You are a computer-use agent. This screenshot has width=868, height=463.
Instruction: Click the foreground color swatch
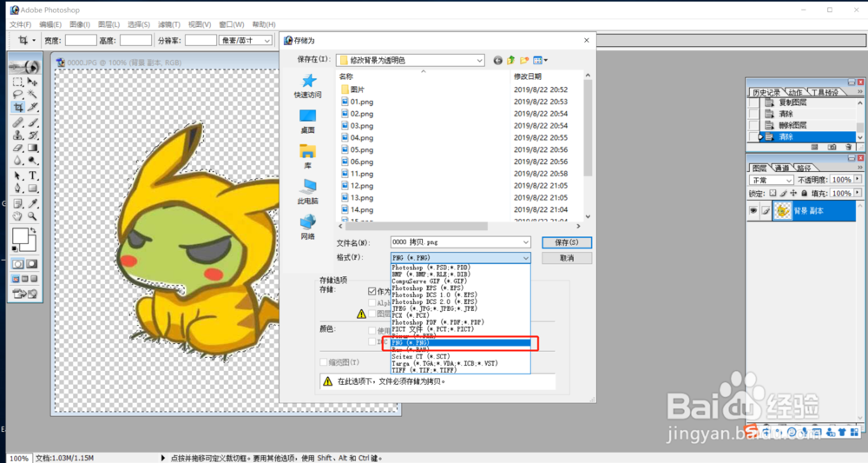[20, 236]
